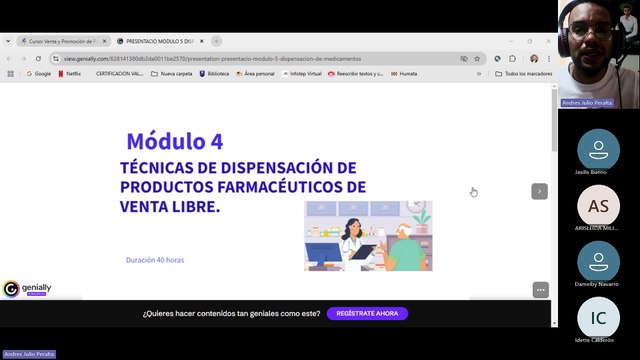
Task: Advance to next slide with right arrow
Action: [x=540, y=191]
